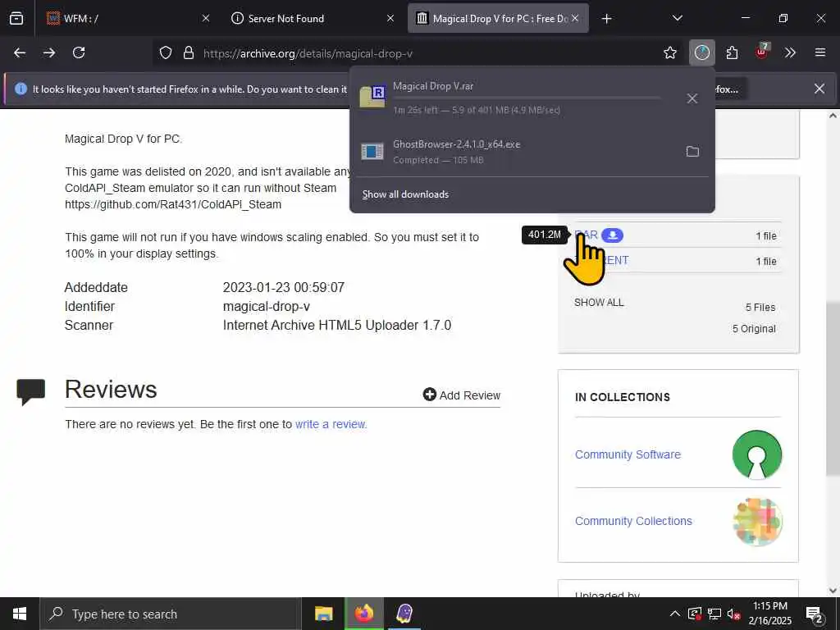Open Ghost Browser from the taskbar
840x630 pixels.
404,614
